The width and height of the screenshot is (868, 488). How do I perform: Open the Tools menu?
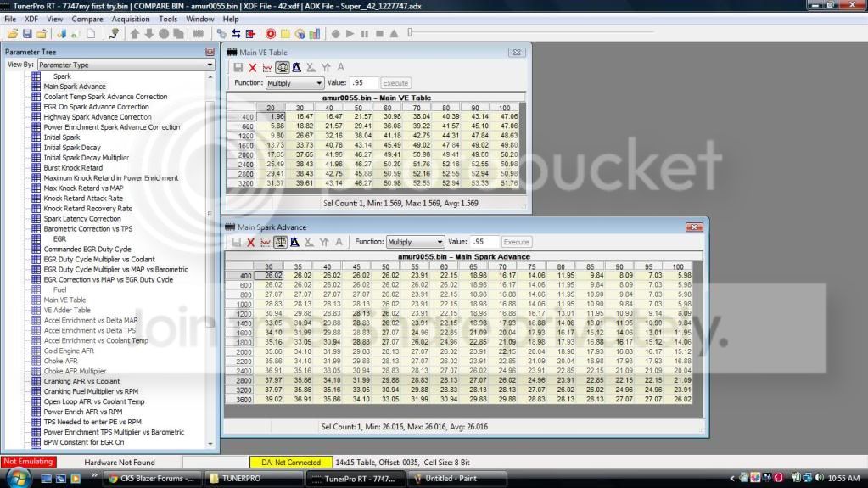click(x=168, y=19)
